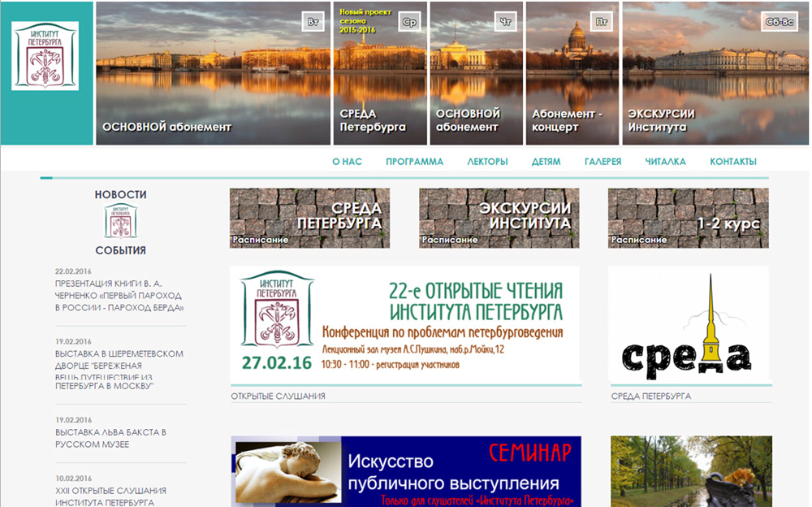Open the ЭКСКУРСИИ Института weekend header panel
The width and height of the screenshot is (812, 507).
715,73
